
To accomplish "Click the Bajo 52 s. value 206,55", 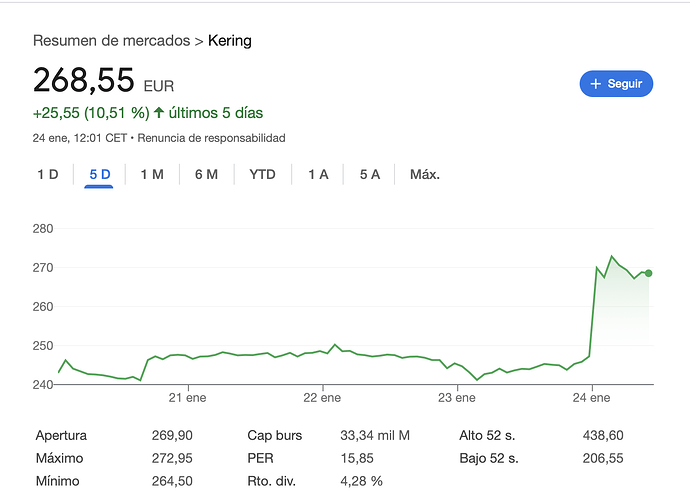I will [603, 459].
